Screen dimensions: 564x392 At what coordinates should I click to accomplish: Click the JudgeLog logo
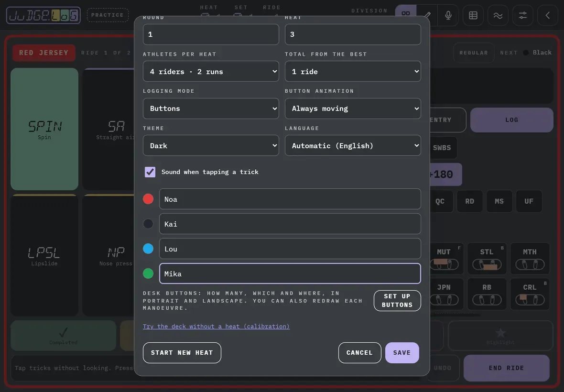[43, 15]
